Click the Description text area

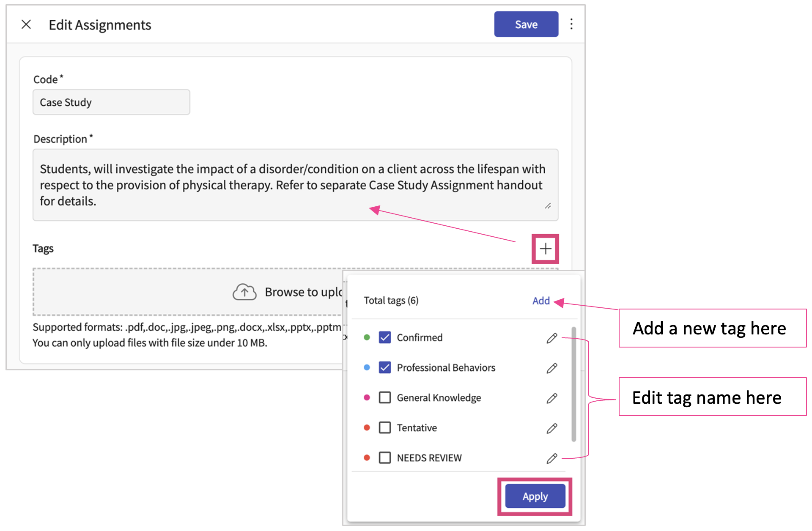[x=295, y=185]
